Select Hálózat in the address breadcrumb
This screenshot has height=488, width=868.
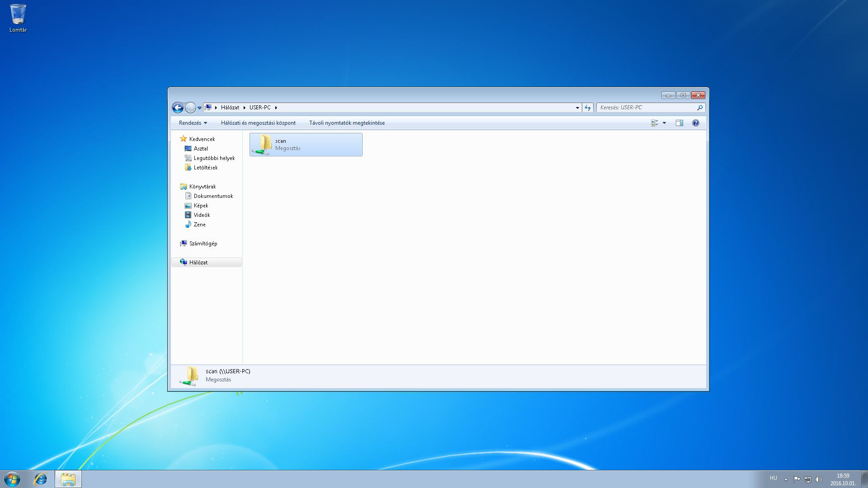point(230,108)
